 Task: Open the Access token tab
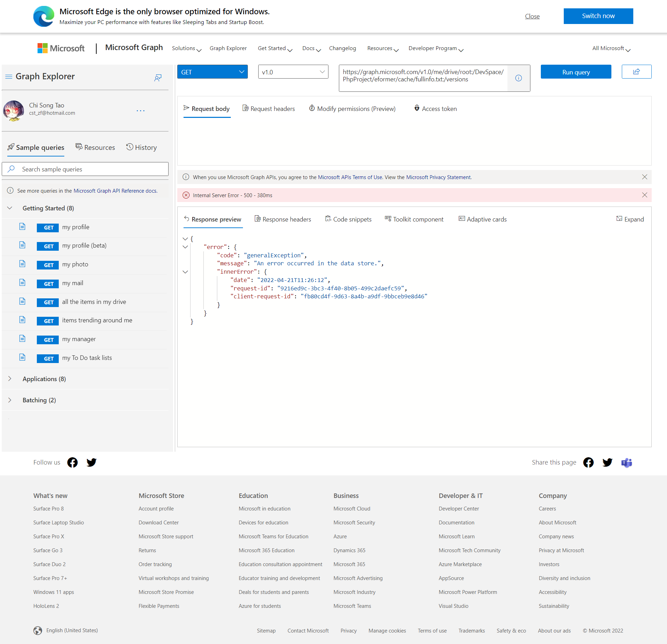click(x=435, y=109)
